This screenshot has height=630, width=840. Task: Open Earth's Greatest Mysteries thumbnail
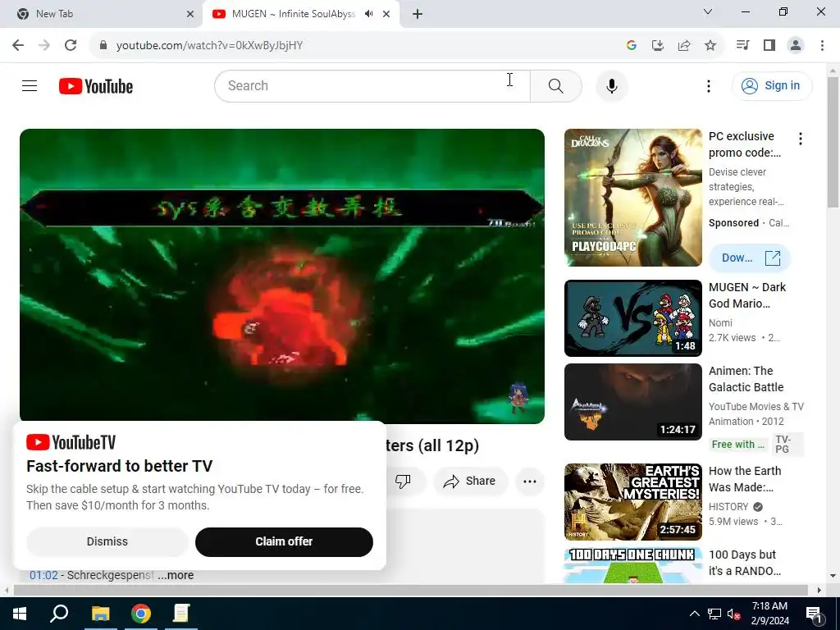point(632,502)
